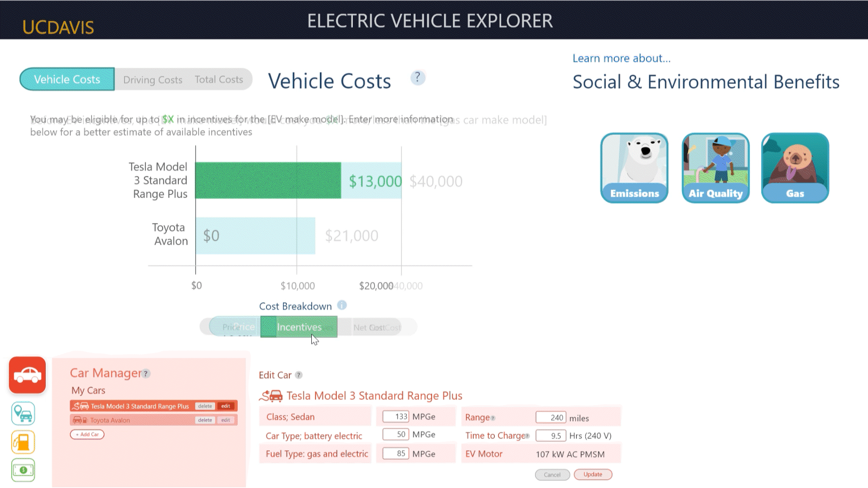Click help icon beside Range label
This screenshot has width=868, height=488.
[x=493, y=418]
